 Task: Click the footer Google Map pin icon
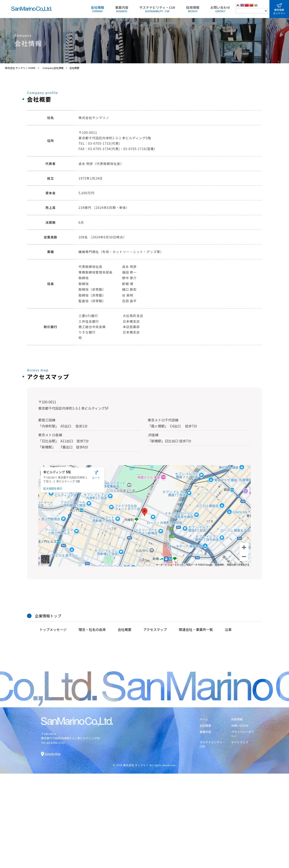pyautogui.click(x=42, y=754)
